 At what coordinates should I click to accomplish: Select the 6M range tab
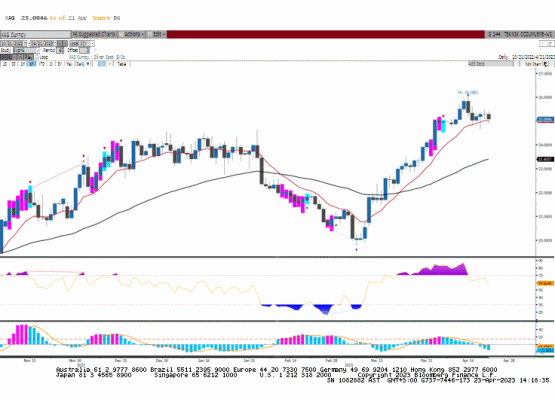click(x=32, y=64)
